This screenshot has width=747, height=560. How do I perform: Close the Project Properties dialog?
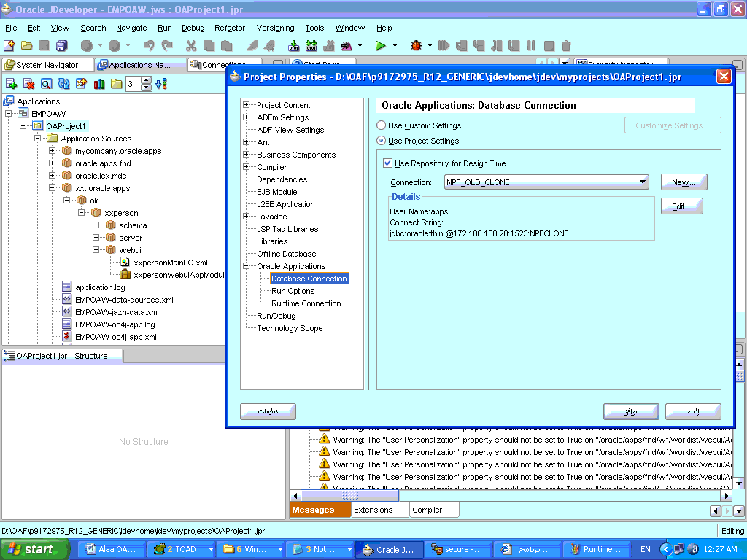[x=724, y=77]
